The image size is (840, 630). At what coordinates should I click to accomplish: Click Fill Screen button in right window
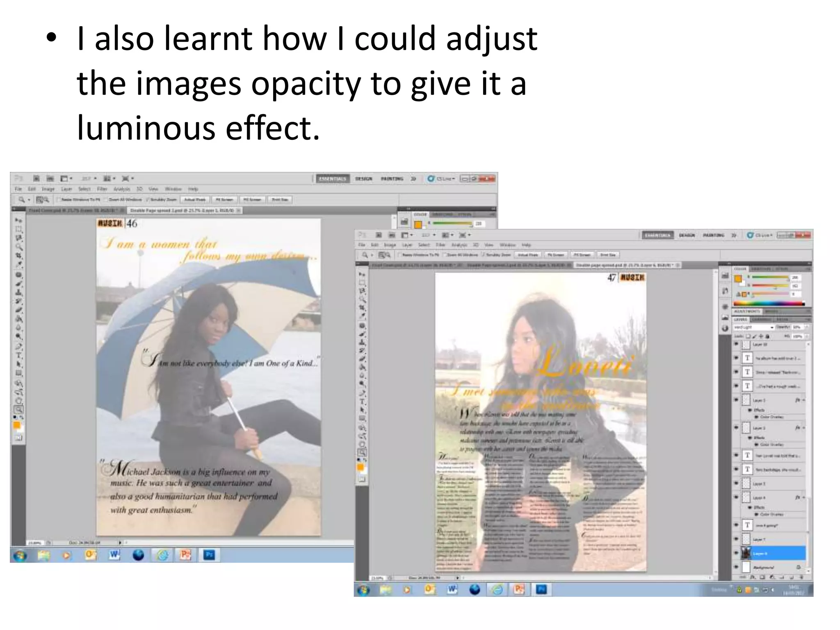tap(582, 255)
